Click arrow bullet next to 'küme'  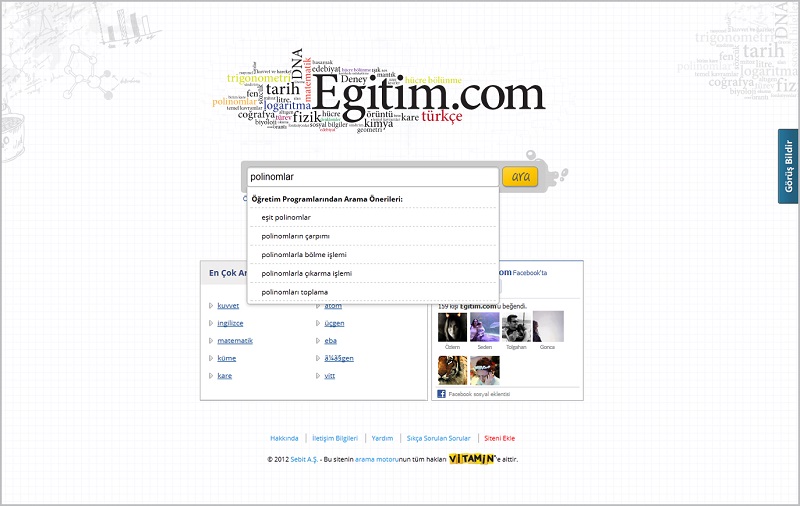point(211,358)
